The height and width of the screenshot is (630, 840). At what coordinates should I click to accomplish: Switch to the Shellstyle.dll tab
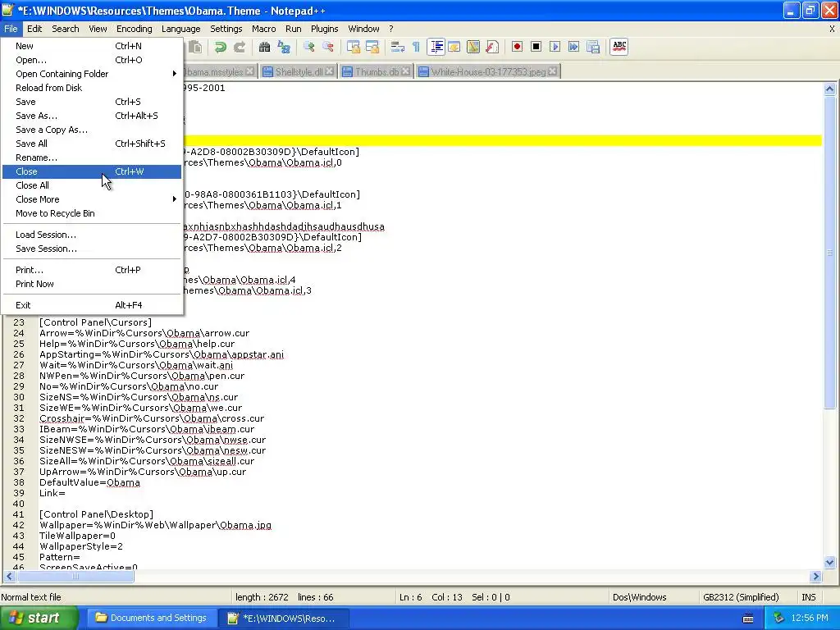299,72
